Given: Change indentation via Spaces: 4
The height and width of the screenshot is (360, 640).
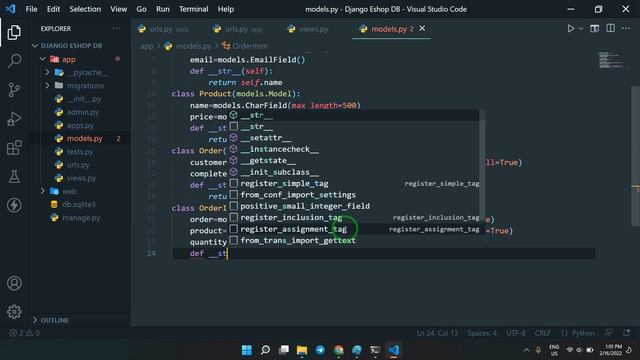Looking at the screenshot, I should click(x=482, y=333).
